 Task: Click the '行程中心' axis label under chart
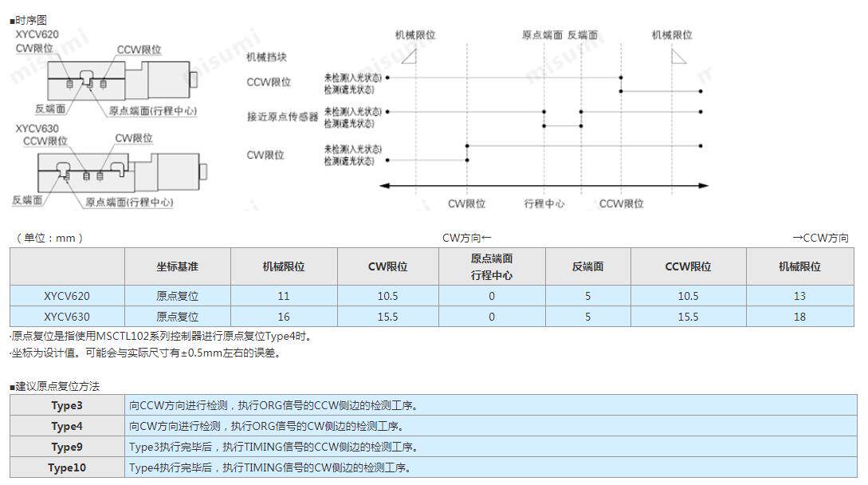(x=544, y=203)
